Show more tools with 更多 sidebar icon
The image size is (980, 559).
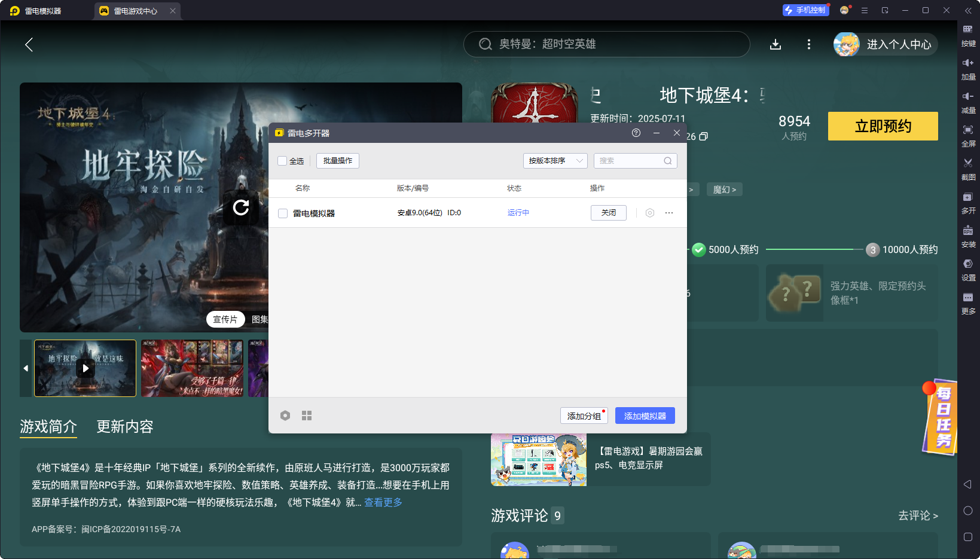click(968, 303)
